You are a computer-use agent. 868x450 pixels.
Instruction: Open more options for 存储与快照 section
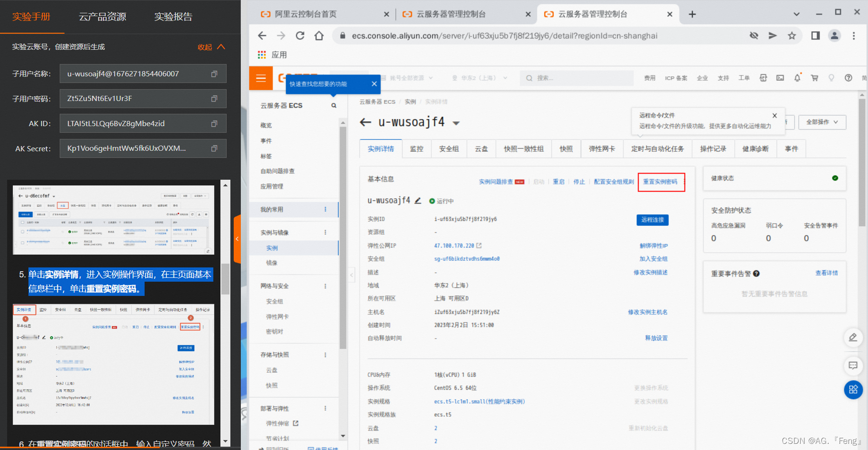[x=325, y=355]
